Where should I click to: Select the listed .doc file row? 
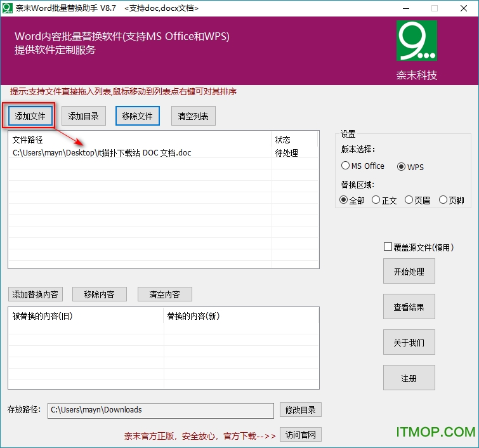164,152
